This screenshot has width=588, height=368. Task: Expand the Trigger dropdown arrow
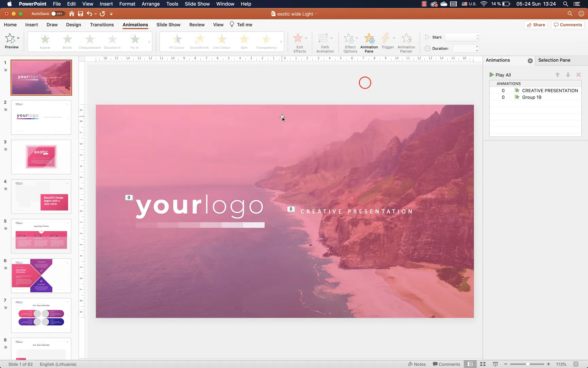click(394, 38)
